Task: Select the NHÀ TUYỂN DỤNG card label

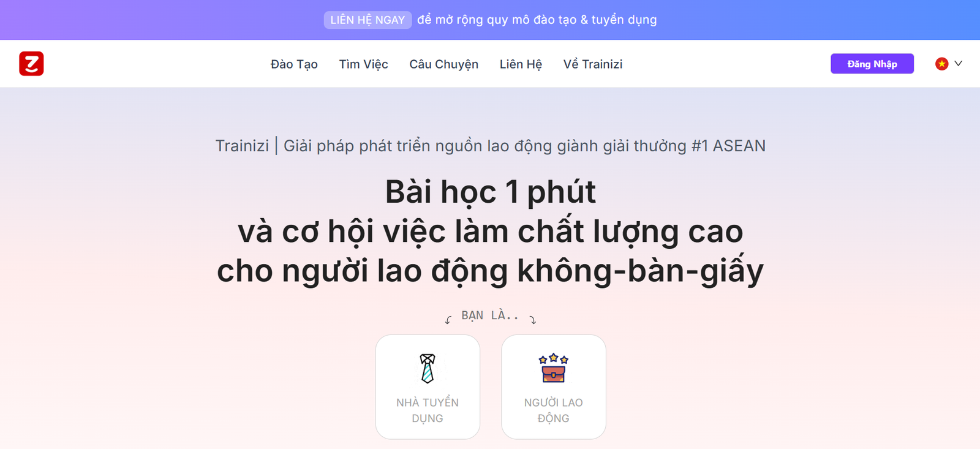Action: (428, 410)
